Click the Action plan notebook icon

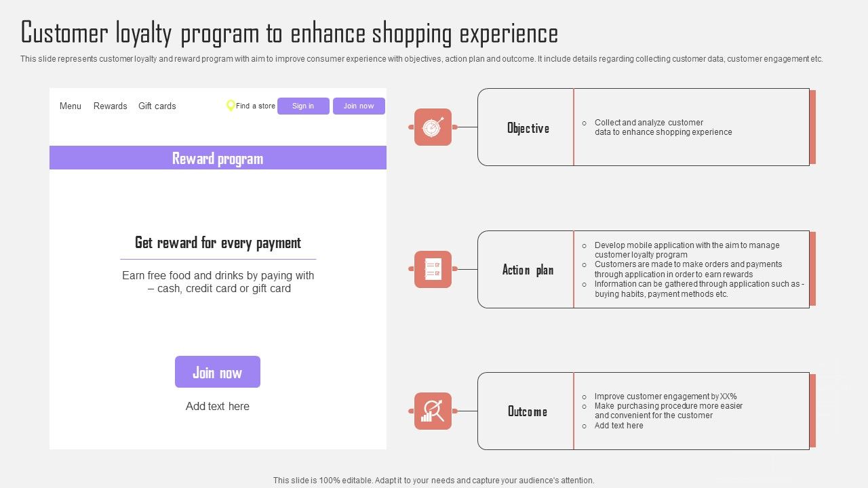[433, 269]
